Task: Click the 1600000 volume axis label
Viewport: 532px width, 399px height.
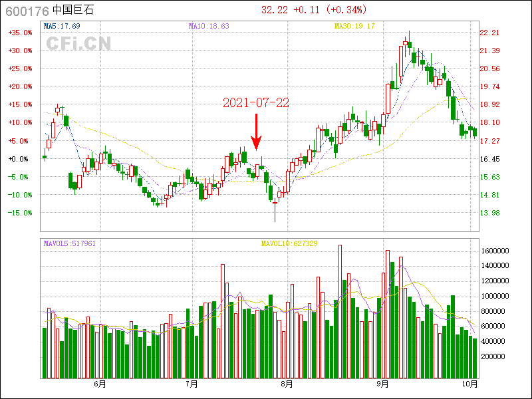Action: 495,251
